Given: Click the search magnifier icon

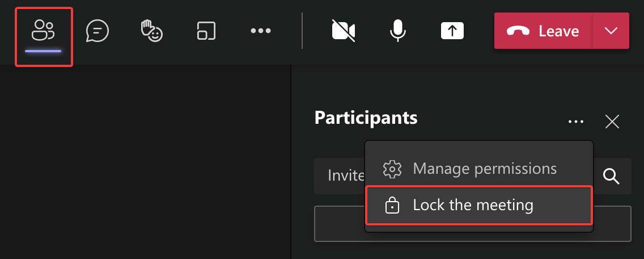Looking at the screenshot, I should pos(611,176).
